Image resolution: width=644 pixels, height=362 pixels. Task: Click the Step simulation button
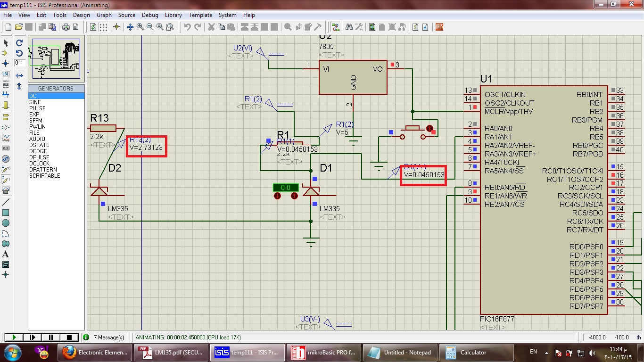pos(33,337)
